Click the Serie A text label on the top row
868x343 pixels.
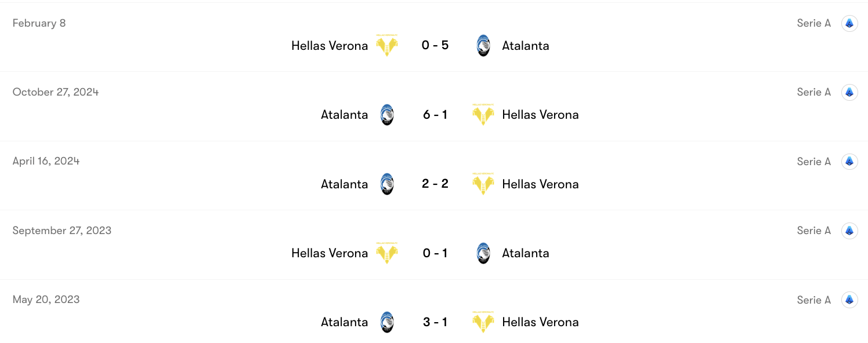pyautogui.click(x=813, y=23)
